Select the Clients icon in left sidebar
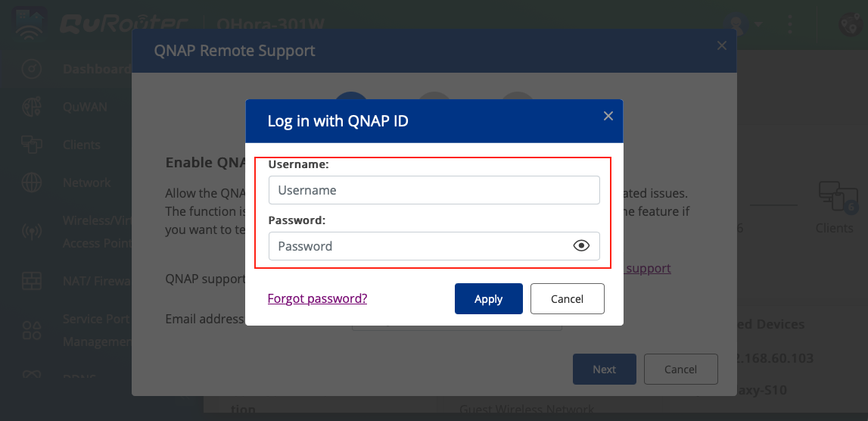 click(32, 145)
